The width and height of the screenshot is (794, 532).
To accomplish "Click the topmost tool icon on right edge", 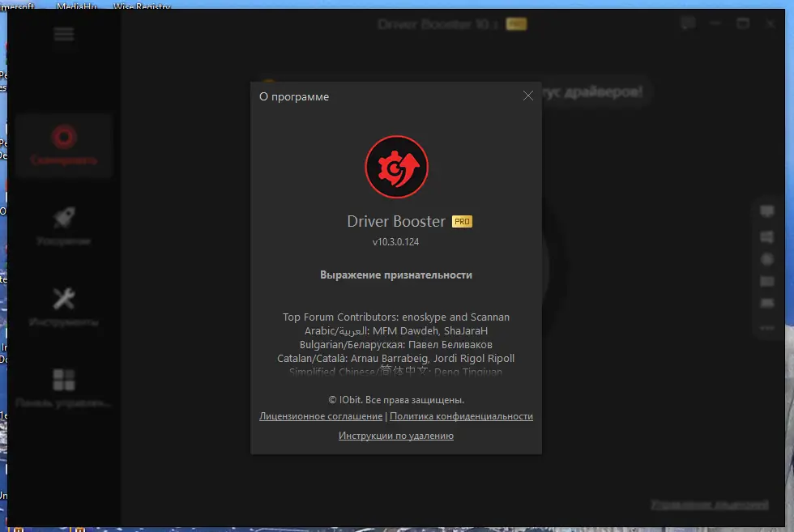I will [766, 211].
